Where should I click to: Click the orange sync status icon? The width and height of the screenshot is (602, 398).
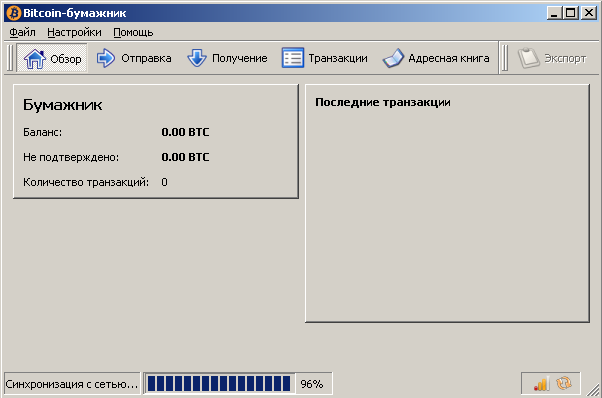pyautogui.click(x=564, y=383)
